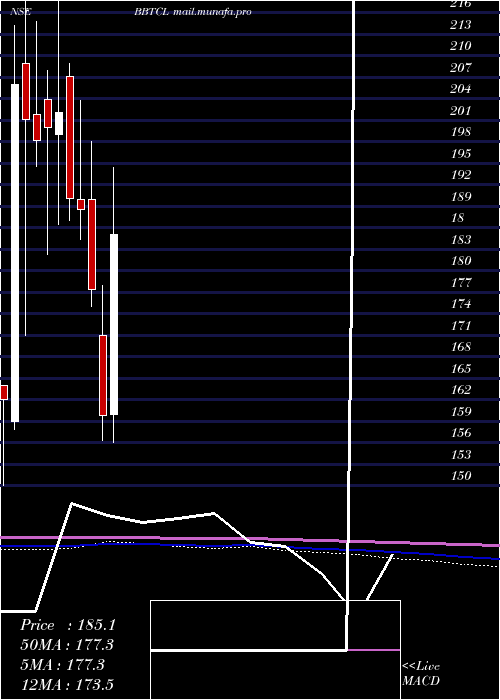Click the 50MA : 177.3 value
Screen dimensions: 500x700
[x=67, y=645]
